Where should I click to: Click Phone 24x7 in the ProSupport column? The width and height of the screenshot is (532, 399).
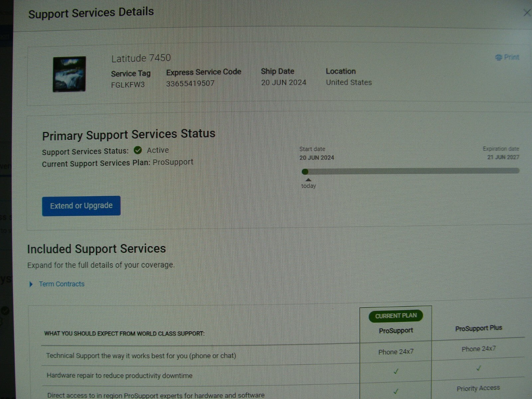pyautogui.click(x=396, y=352)
